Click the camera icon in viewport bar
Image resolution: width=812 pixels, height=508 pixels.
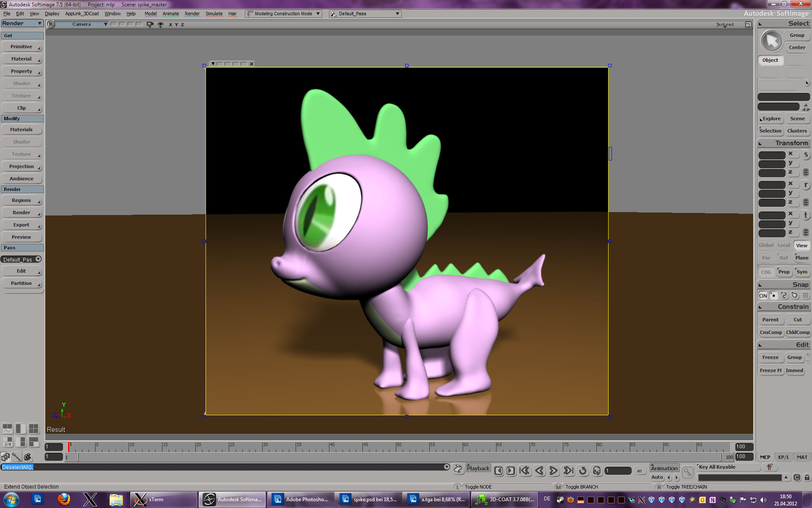pos(150,24)
